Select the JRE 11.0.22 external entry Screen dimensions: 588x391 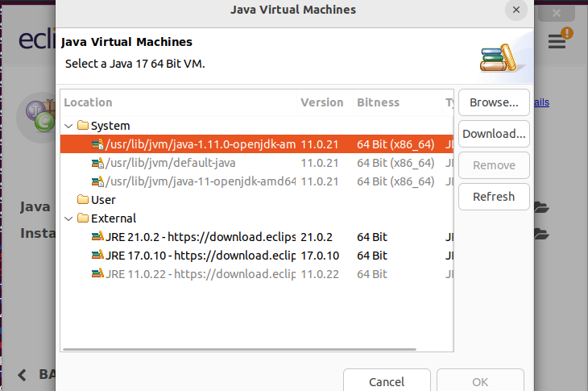pos(256,274)
